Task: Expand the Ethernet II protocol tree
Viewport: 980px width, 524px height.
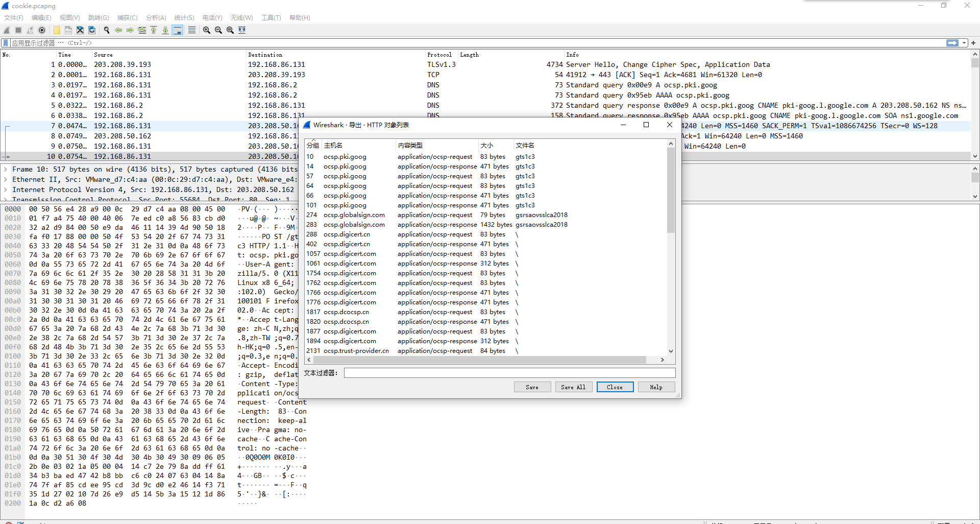Action: [6, 179]
